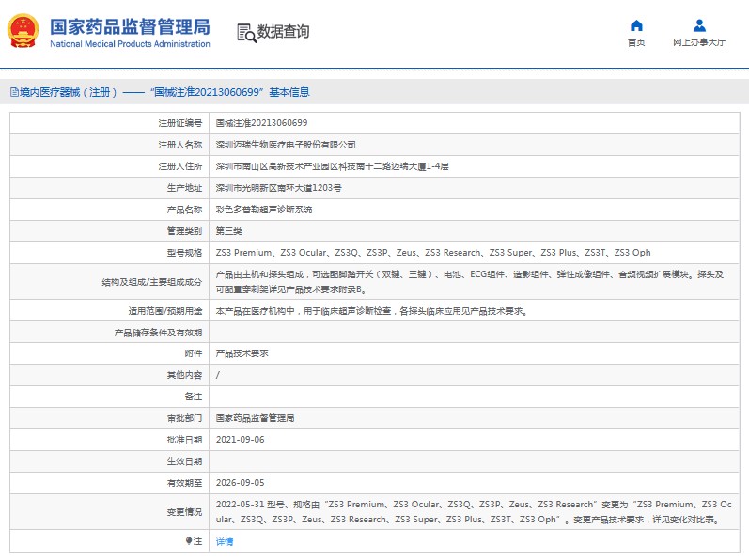The width and height of the screenshot is (749, 560).
Task: Select expiry date 2026-09-05
Action: pyautogui.click(x=240, y=483)
